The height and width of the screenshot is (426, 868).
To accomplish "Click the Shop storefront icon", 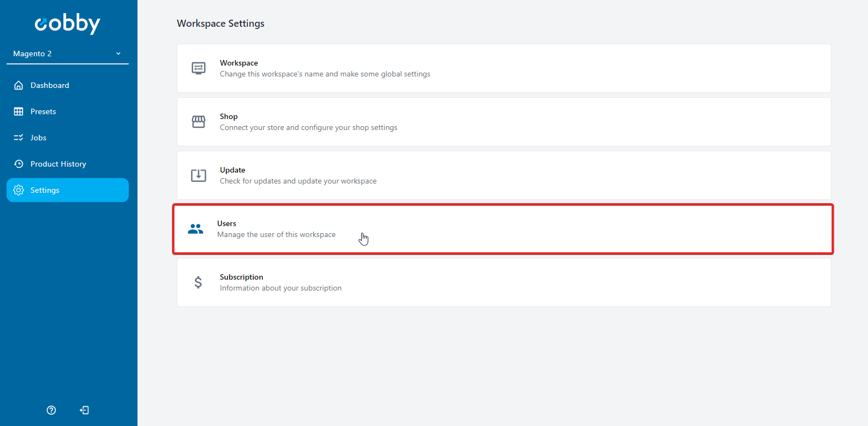I will [x=199, y=122].
